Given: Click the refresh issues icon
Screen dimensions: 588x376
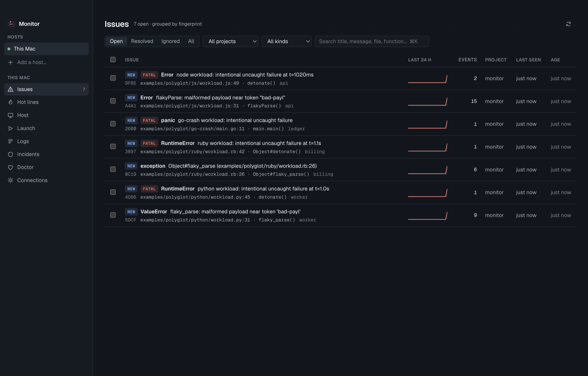Looking at the screenshot, I should coord(568,24).
